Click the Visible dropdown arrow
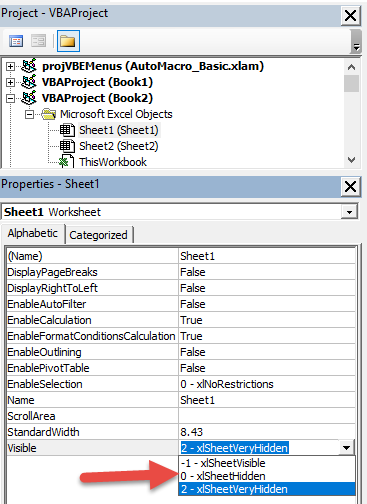The image size is (367, 504). pos(346,448)
